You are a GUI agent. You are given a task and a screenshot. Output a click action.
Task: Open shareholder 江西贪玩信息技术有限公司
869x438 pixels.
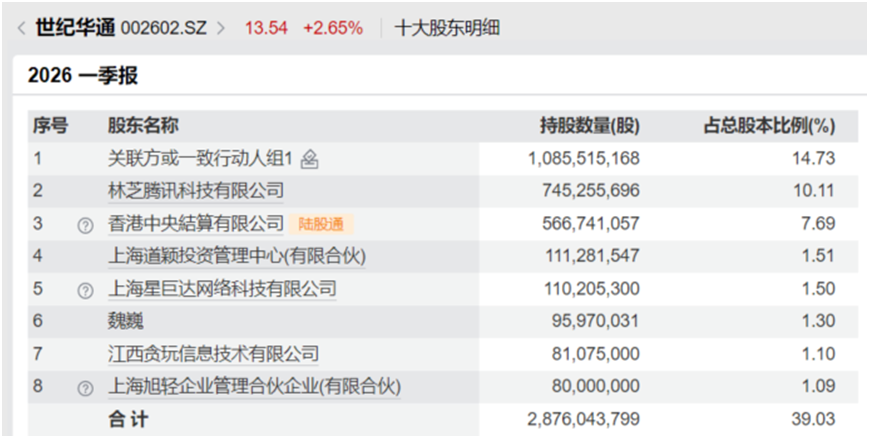pyautogui.click(x=213, y=354)
